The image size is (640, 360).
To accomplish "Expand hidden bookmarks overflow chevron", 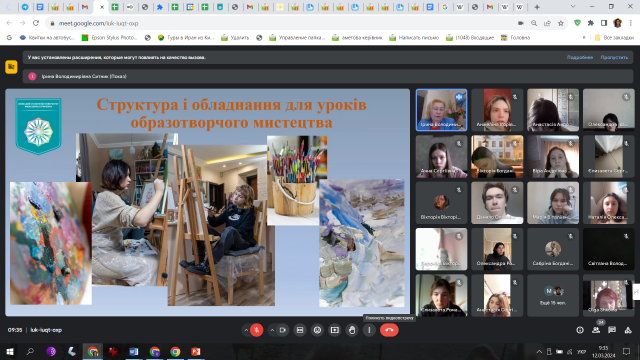I will (x=584, y=38).
